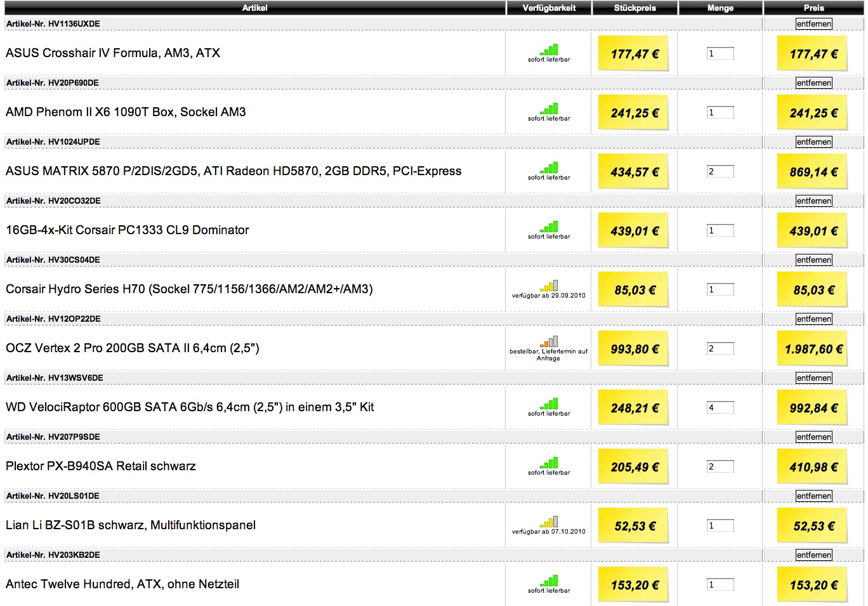This screenshot has height=606, width=868.
Task: Click 'verfügbar ab 07.10.2010' availability text
Action: click(549, 532)
